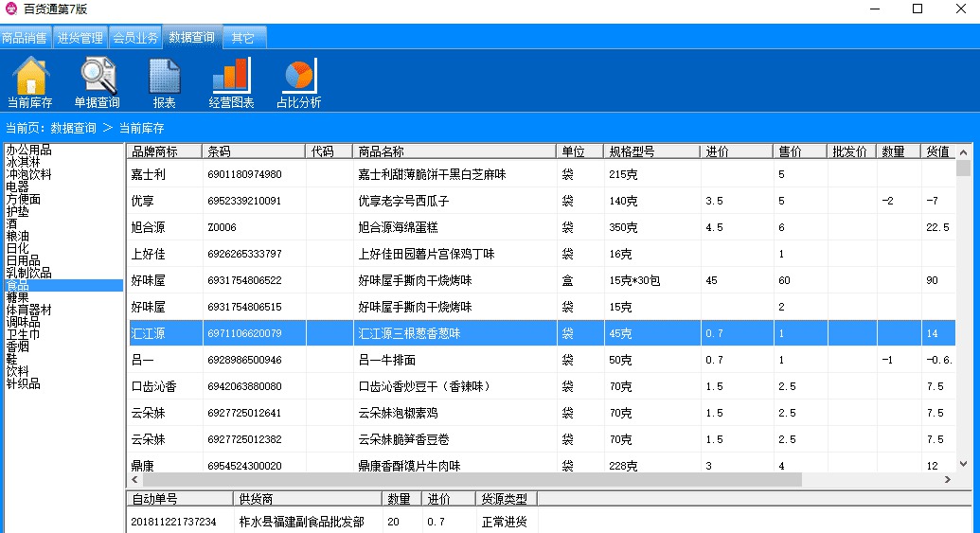Select 日用品 category
The width and height of the screenshot is (980, 533).
pos(23,260)
